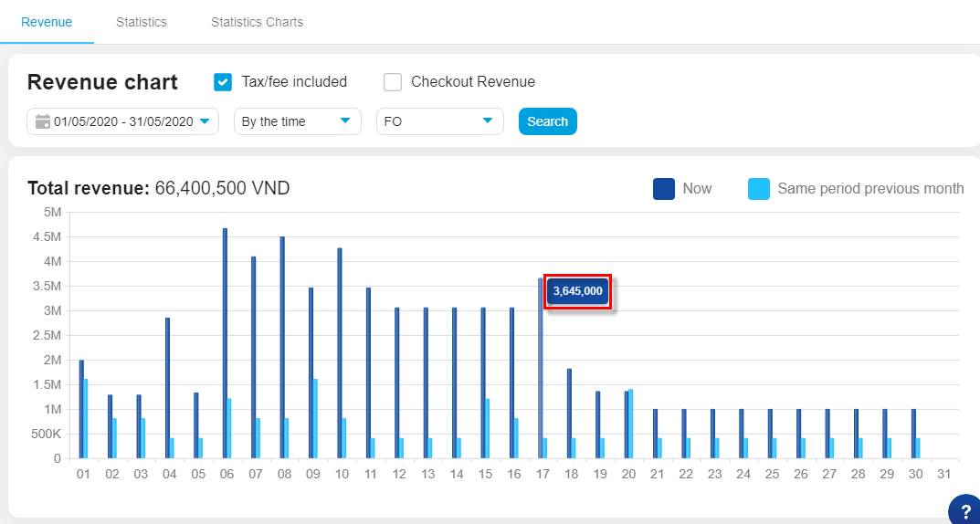
Task: Click the 3,645,000 tooltip label
Action: (577, 291)
